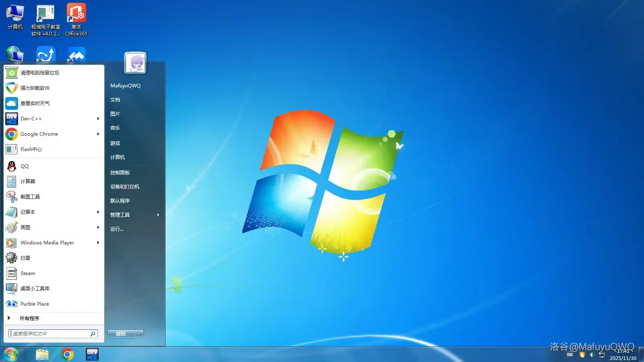
Task: Expand the Dev-C++ jump list arrow
Action: (98, 119)
